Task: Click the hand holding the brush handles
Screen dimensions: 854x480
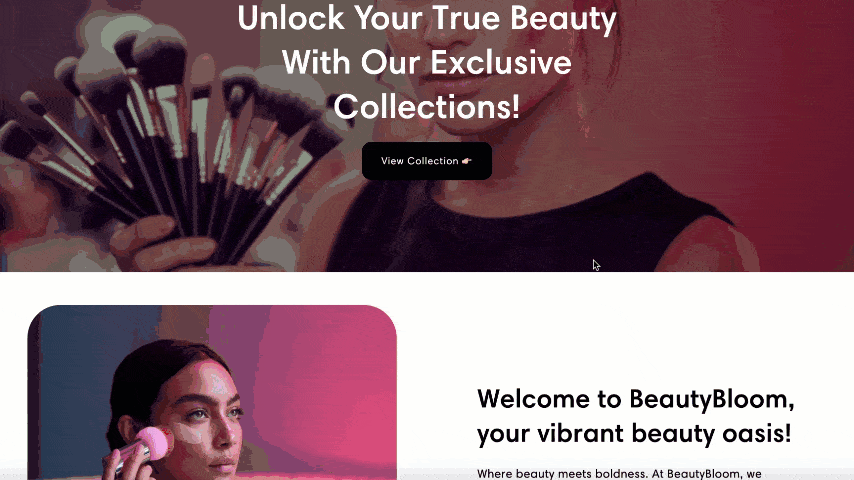Action: tap(163, 242)
